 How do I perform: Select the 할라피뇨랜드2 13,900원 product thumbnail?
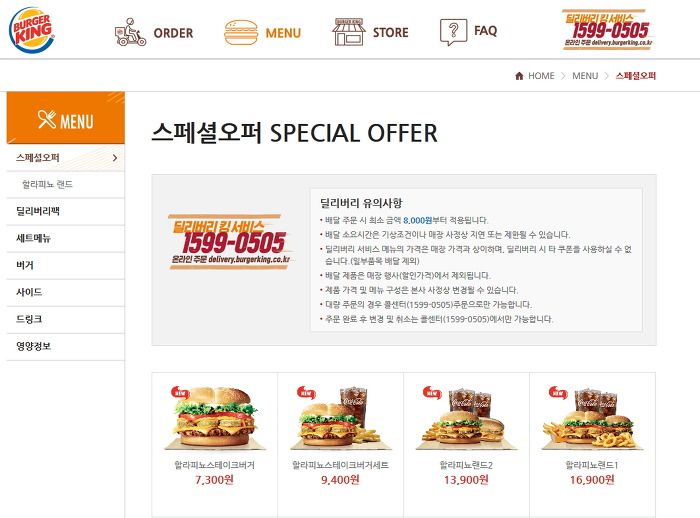click(x=466, y=418)
